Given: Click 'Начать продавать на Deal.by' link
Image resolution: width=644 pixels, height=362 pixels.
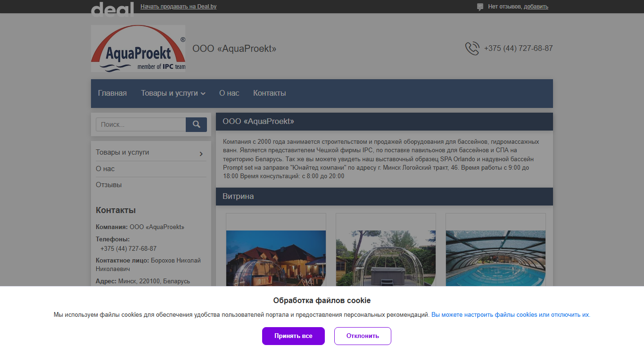Looking at the screenshot, I should coord(179,7).
